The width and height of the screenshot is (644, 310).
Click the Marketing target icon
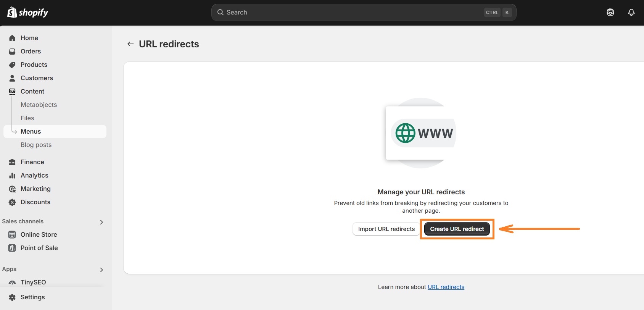12,189
